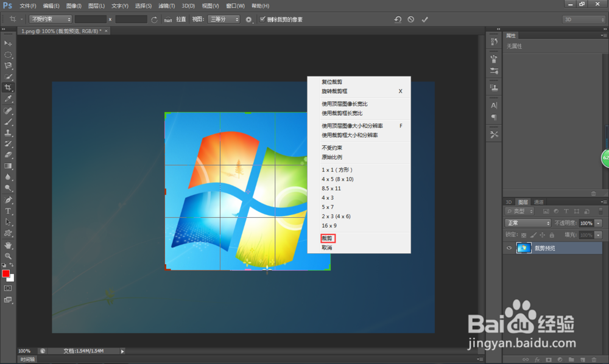Select the Blur tool
Image resolution: width=609 pixels, height=364 pixels.
pyautogui.click(x=8, y=177)
